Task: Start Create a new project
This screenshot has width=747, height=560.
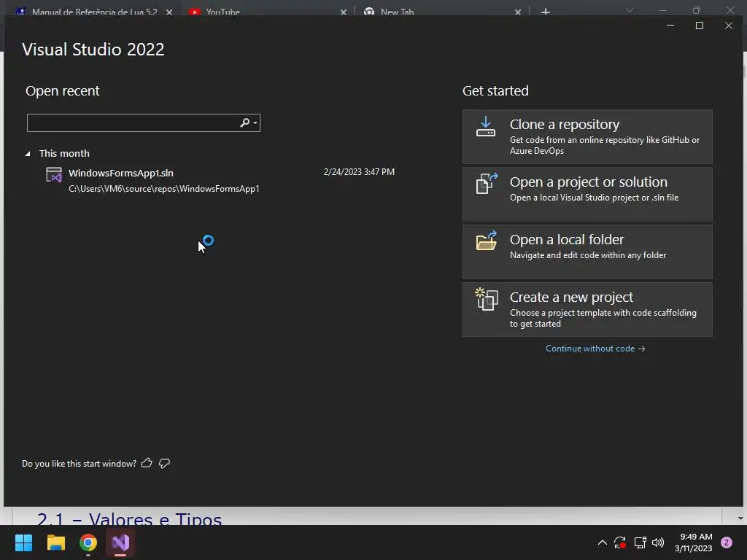Action: [x=587, y=309]
